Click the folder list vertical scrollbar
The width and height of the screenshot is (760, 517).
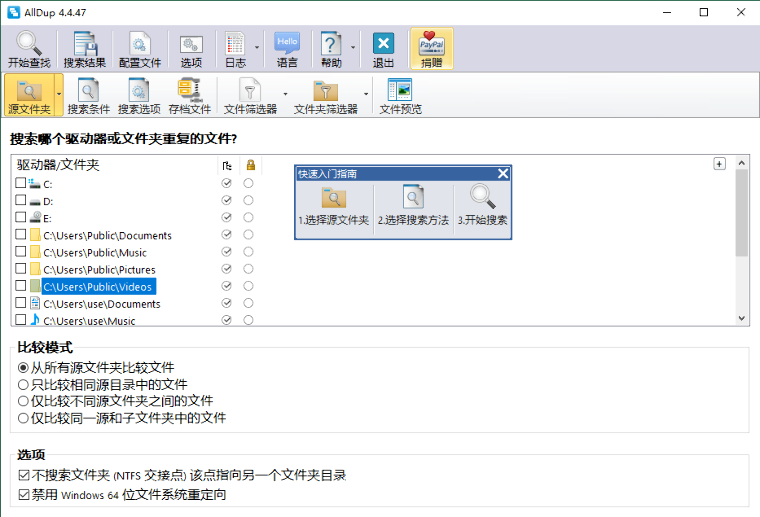[x=741, y=215]
